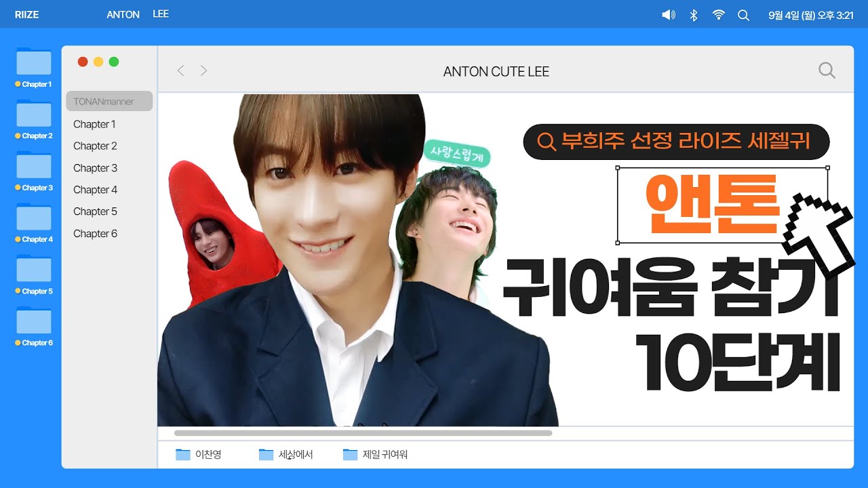Open the Chapter 4 desktop folder icon
Image resolution: width=868 pixels, height=488 pixels.
click(34, 217)
